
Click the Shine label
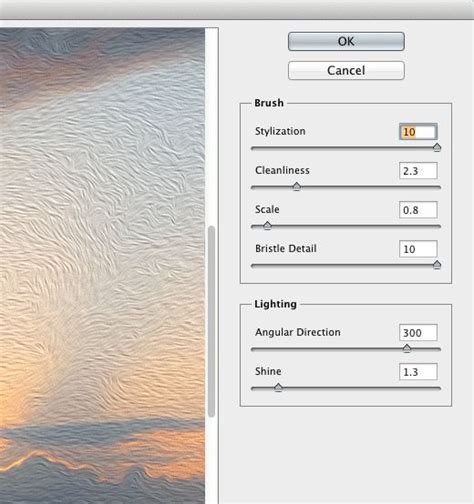pos(268,371)
